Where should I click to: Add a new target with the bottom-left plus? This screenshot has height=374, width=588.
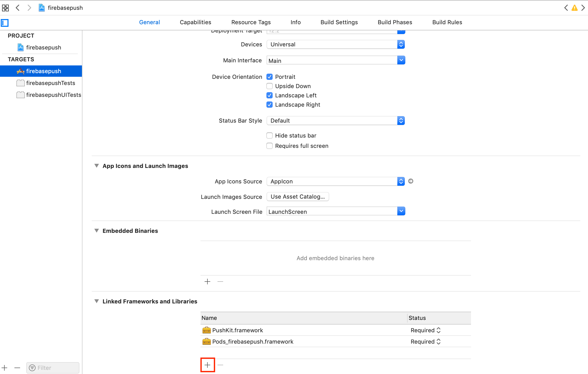(x=5, y=368)
